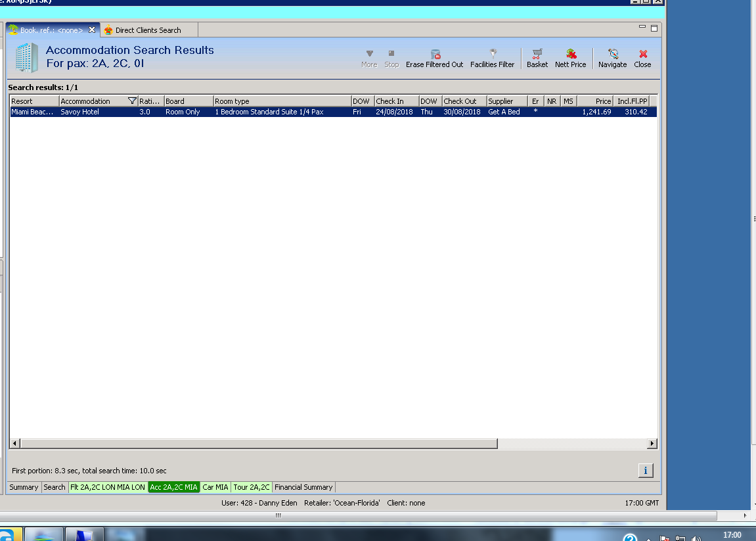Sort by Supplier column header

point(506,101)
